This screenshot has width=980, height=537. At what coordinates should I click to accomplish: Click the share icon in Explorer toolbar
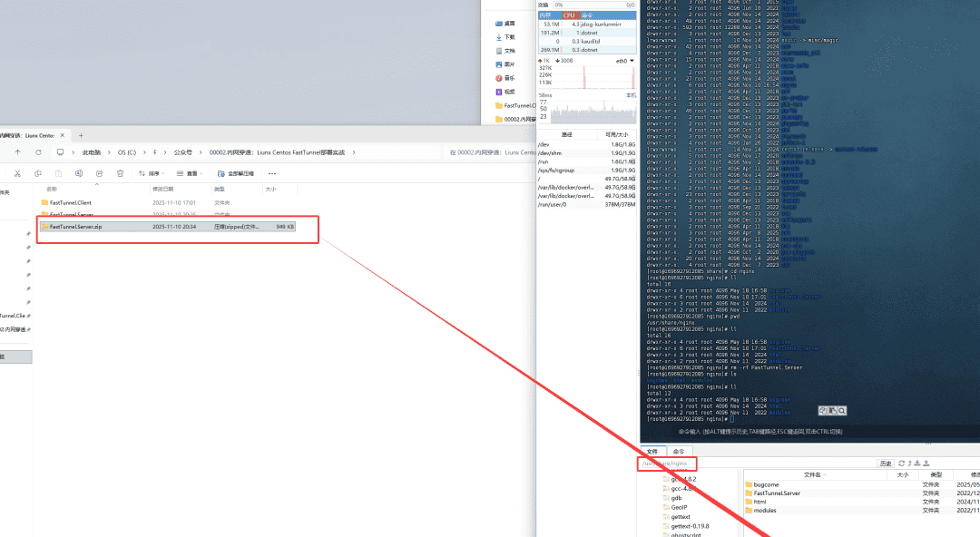point(100,172)
